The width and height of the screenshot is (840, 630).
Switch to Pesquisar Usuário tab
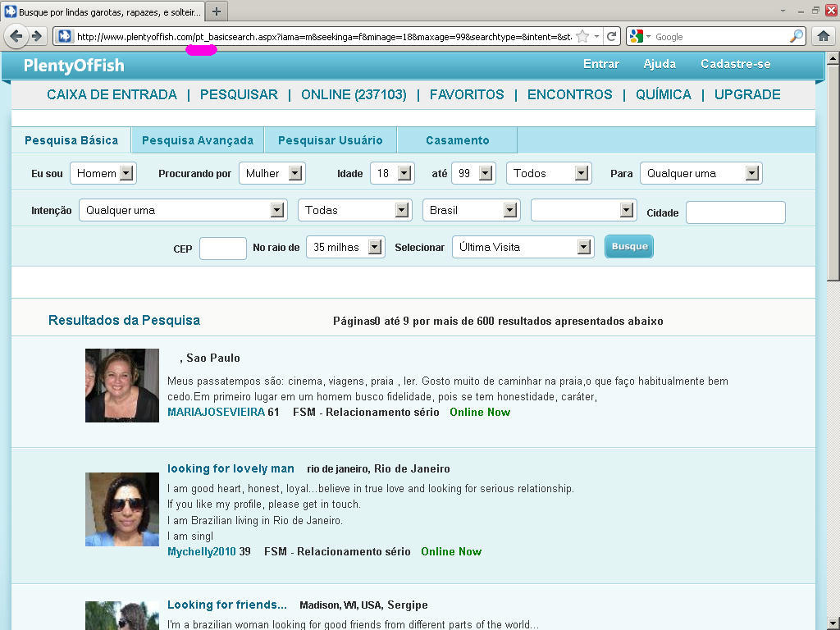pyautogui.click(x=330, y=140)
